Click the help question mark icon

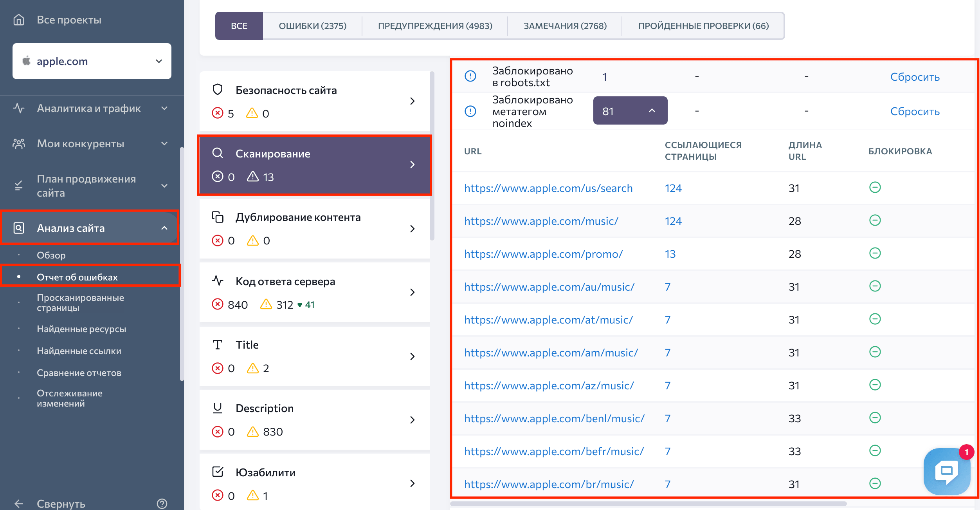tap(162, 504)
